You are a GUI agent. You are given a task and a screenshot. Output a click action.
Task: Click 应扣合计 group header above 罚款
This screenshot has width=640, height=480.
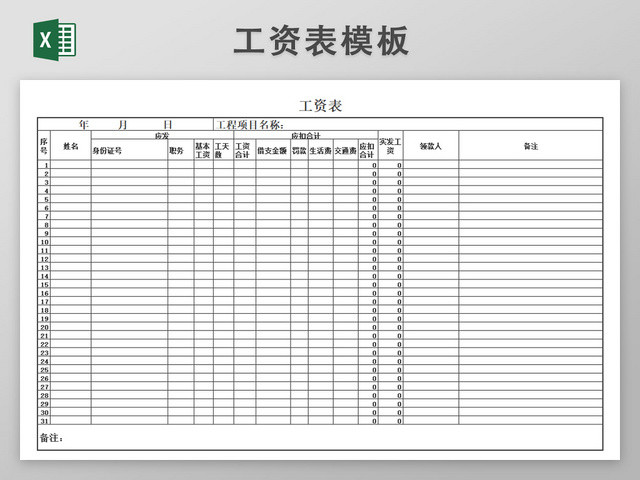pos(306,136)
